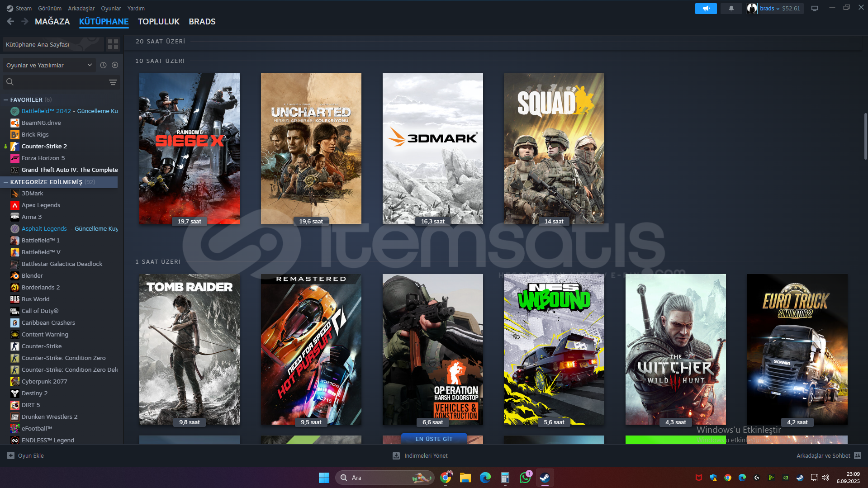This screenshot has width=868, height=488.
Task: Click the Windows taskbar search box
Action: [x=384, y=478]
